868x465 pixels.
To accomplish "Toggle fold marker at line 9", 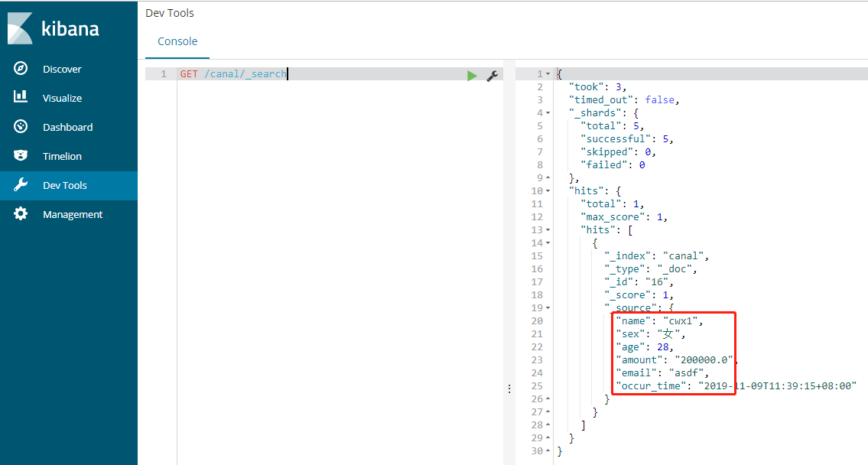I will point(548,177).
